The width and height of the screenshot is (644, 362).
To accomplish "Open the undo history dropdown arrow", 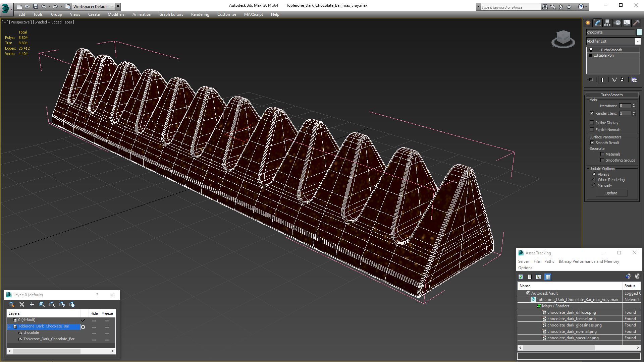I will pos(49,6).
